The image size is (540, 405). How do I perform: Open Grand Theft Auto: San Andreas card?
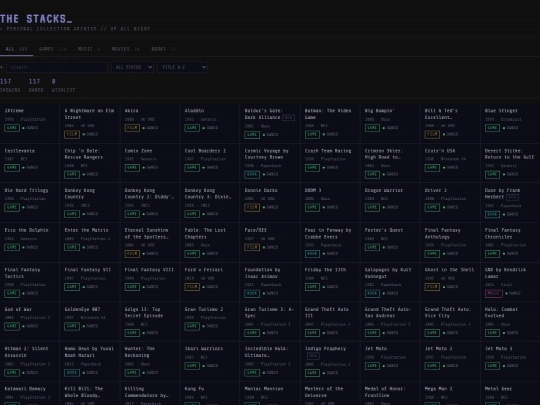(x=390, y=322)
